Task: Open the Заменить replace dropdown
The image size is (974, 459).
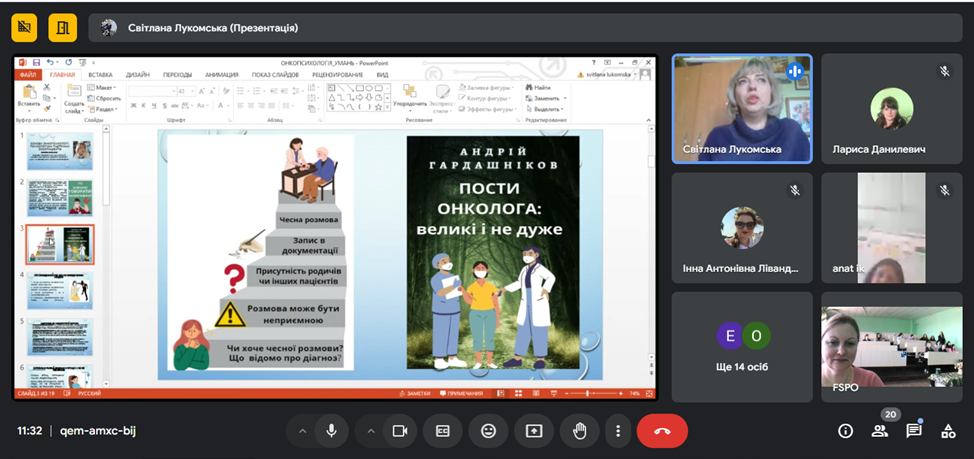Action: tap(546, 98)
